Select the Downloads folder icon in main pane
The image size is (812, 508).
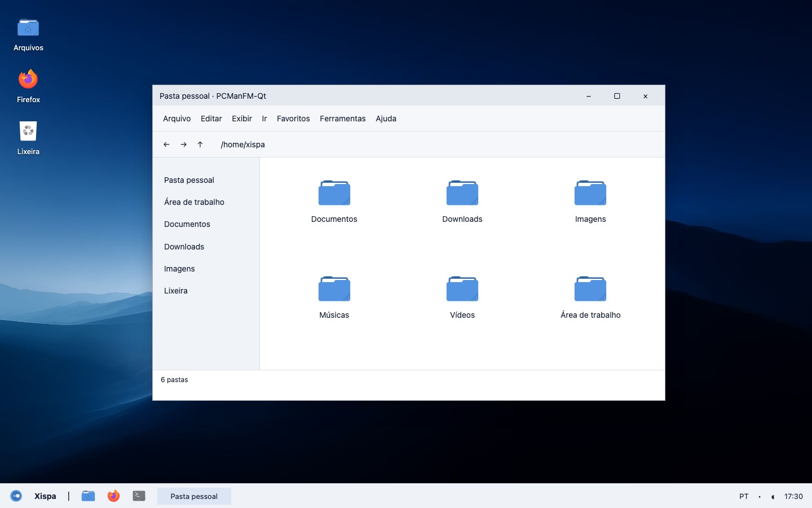click(462, 192)
